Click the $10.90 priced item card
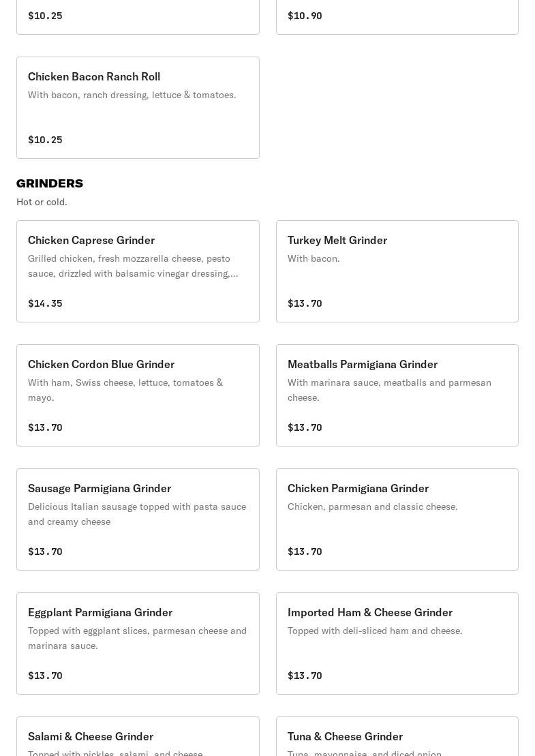Image resolution: width=535 pixels, height=756 pixels. pyautogui.click(x=397, y=16)
